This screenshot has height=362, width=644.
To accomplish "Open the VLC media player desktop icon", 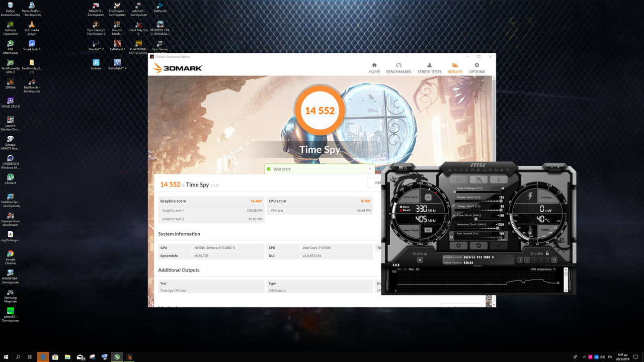I will (x=32, y=28).
